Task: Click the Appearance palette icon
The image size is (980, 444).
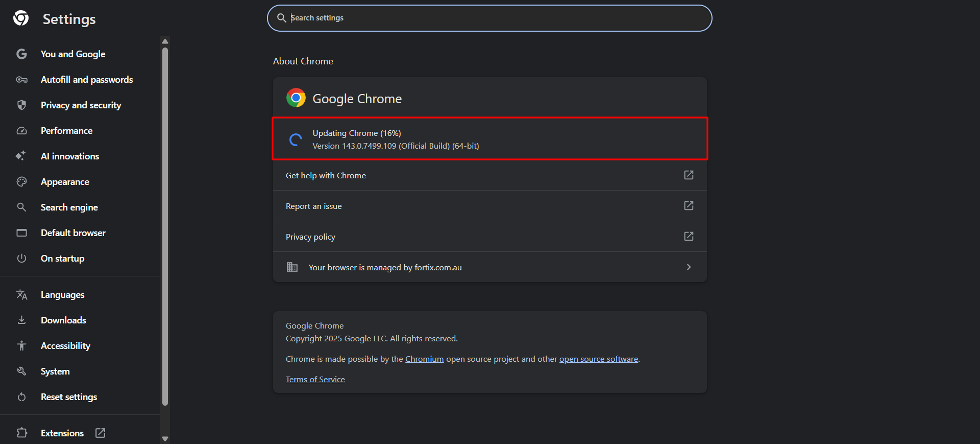Action: point(21,182)
